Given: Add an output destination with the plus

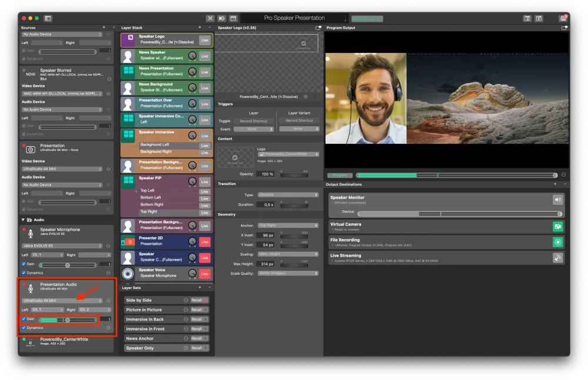Looking at the screenshot, I should click(x=555, y=184).
